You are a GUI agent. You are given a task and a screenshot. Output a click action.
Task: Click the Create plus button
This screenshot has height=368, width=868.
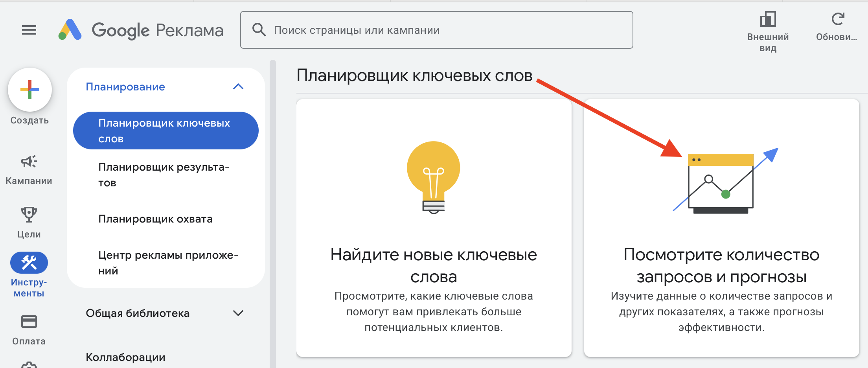30,90
